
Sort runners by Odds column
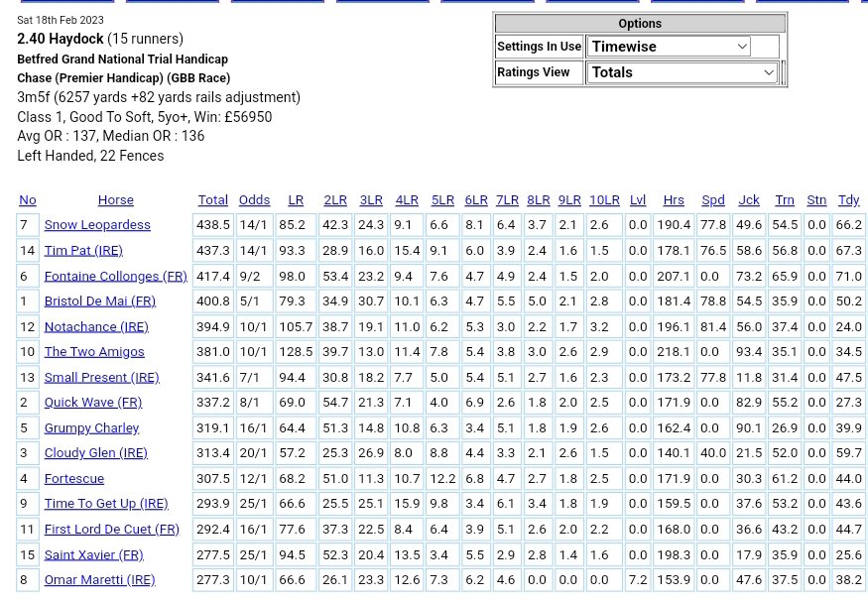click(254, 199)
